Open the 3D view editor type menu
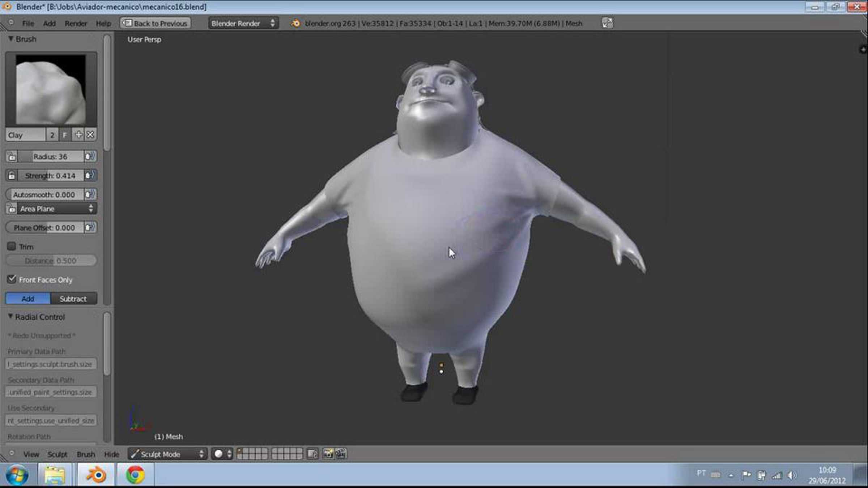This screenshot has width=868, height=488. pos(12,453)
